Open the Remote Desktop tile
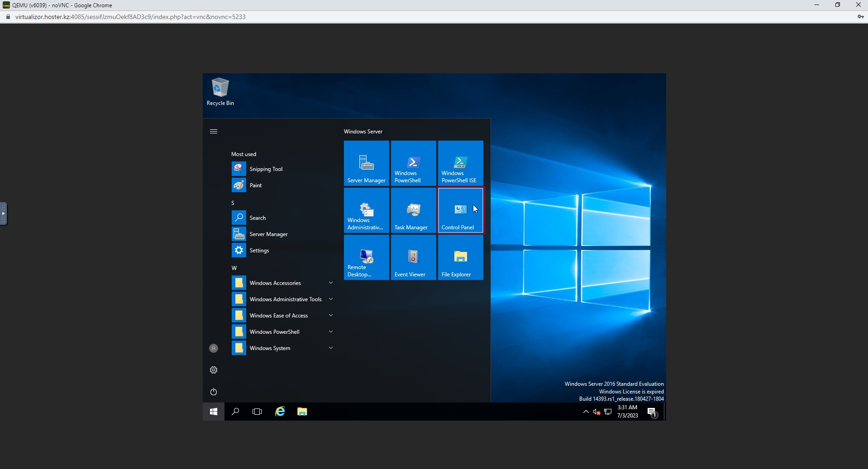 pyautogui.click(x=367, y=257)
